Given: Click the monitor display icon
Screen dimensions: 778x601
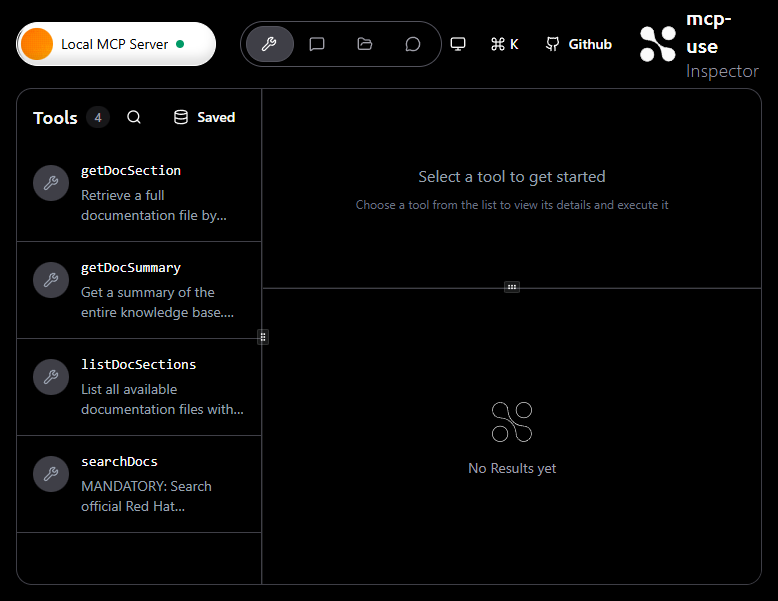Looking at the screenshot, I should 458,44.
